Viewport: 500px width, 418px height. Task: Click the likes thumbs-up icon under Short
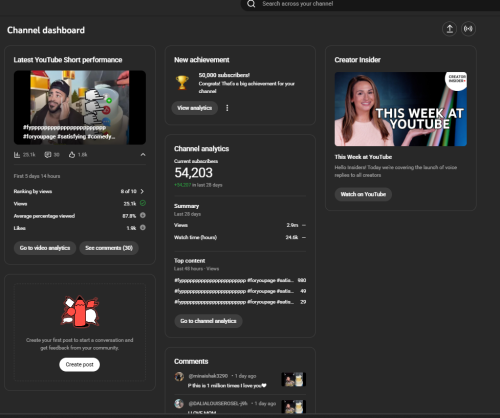[72, 155]
